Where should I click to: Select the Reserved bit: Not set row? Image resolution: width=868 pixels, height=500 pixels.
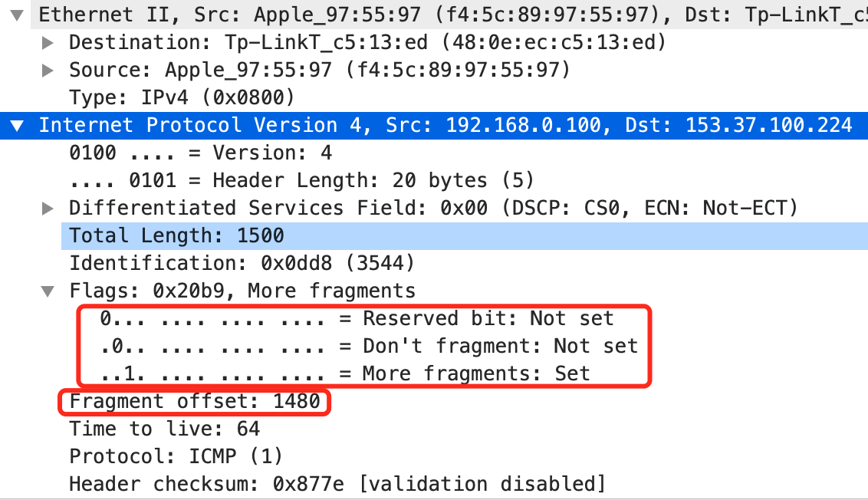357,319
